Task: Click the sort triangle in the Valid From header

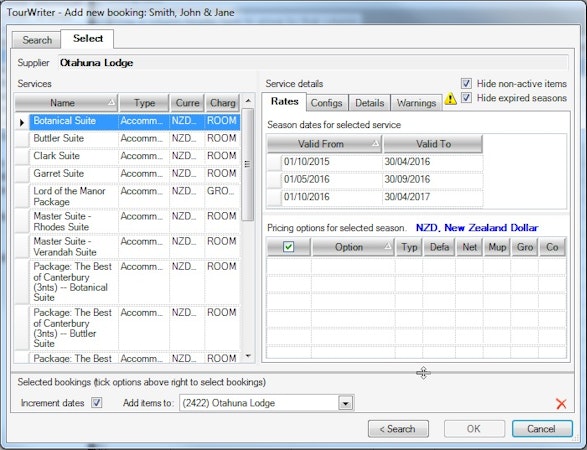Action: 375,144
